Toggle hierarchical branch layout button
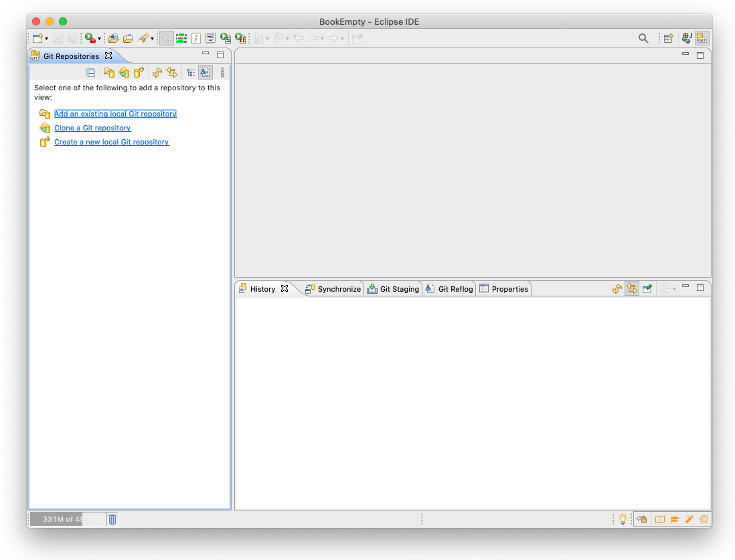This screenshot has height=560, width=735. click(191, 72)
